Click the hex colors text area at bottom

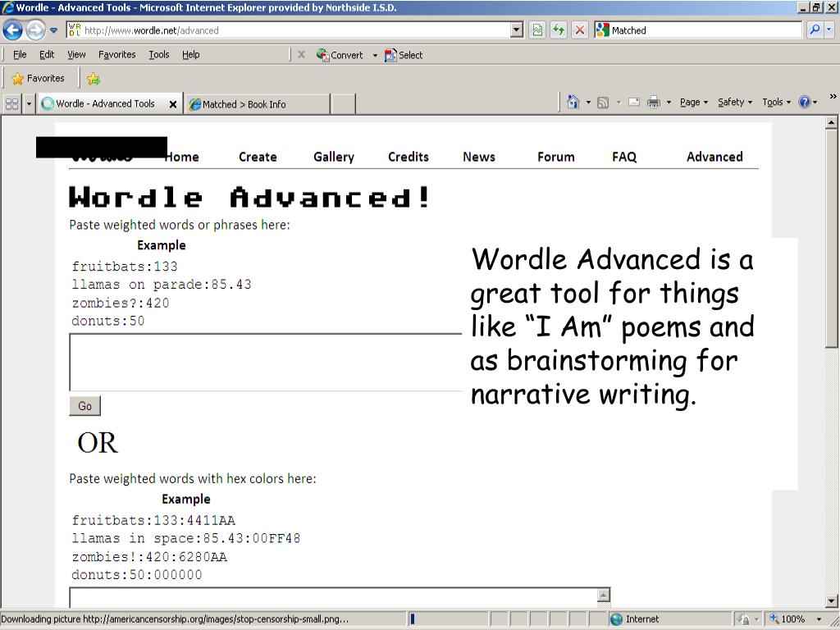pyautogui.click(x=340, y=598)
